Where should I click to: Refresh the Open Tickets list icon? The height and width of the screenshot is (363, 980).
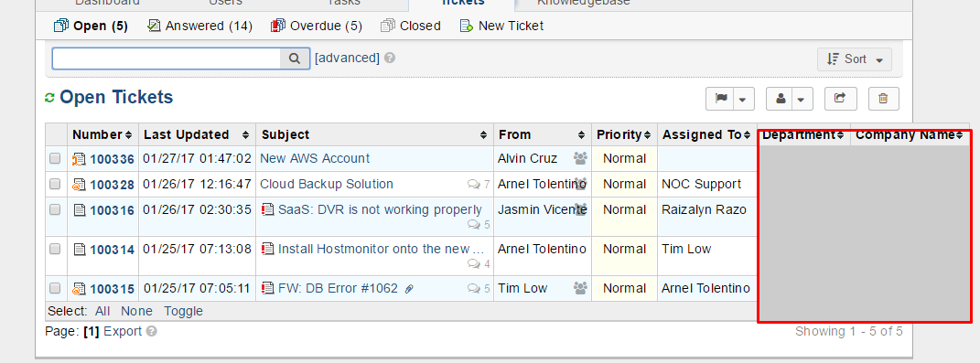tap(50, 98)
